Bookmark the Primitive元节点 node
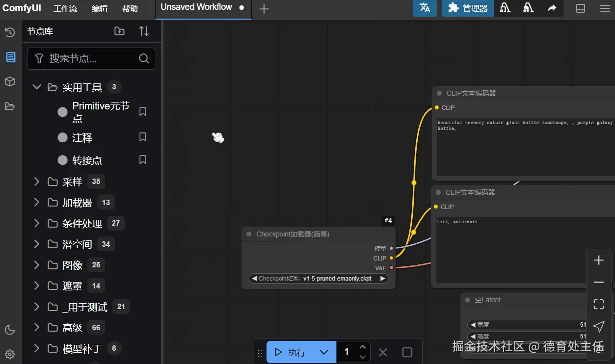 click(143, 112)
